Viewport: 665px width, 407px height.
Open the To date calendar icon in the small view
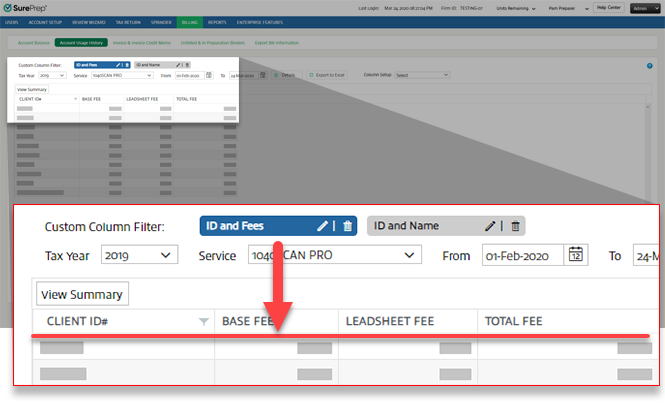tap(263, 75)
